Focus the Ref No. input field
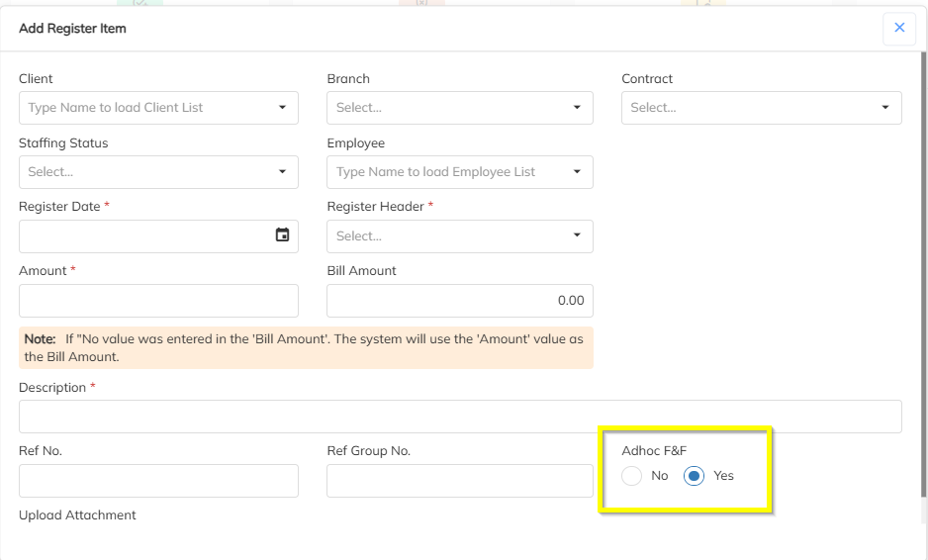Screen dimensions: 928x560 click(158, 481)
